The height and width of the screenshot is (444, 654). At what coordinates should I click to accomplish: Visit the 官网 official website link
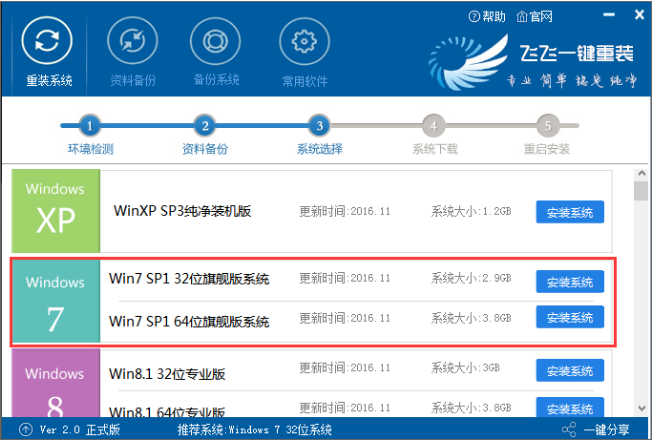point(534,17)
